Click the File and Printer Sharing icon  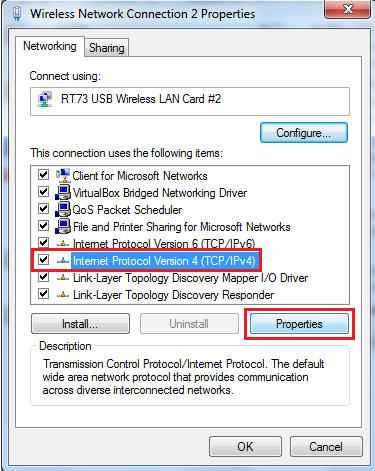point(63,226)
